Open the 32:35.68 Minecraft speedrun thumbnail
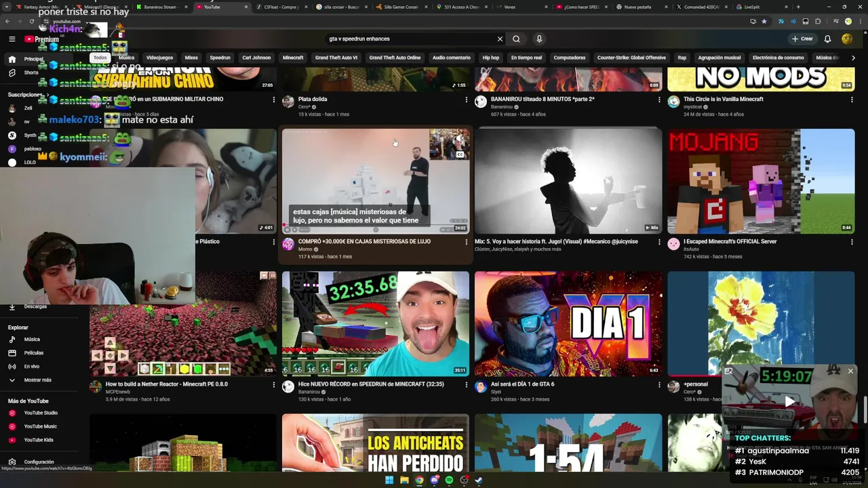 click(x=376, y=323)
